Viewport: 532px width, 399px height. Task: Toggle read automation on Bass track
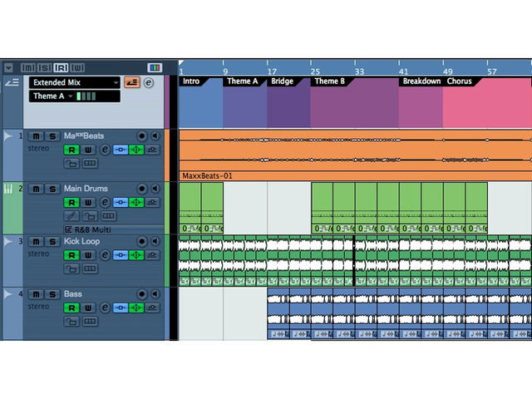pos(71,308)
